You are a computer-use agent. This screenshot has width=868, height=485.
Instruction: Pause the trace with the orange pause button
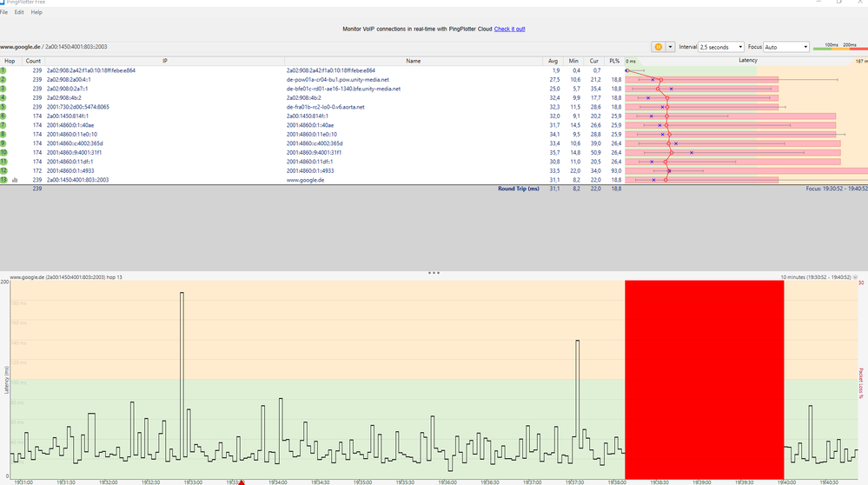[x=659, y=47]
